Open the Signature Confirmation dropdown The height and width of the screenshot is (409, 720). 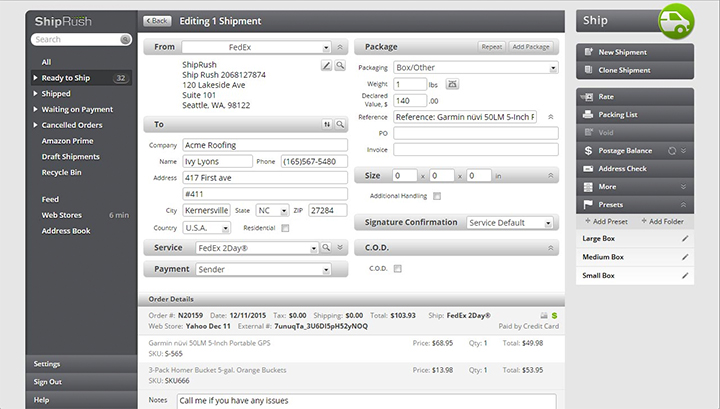coord(511,223)
